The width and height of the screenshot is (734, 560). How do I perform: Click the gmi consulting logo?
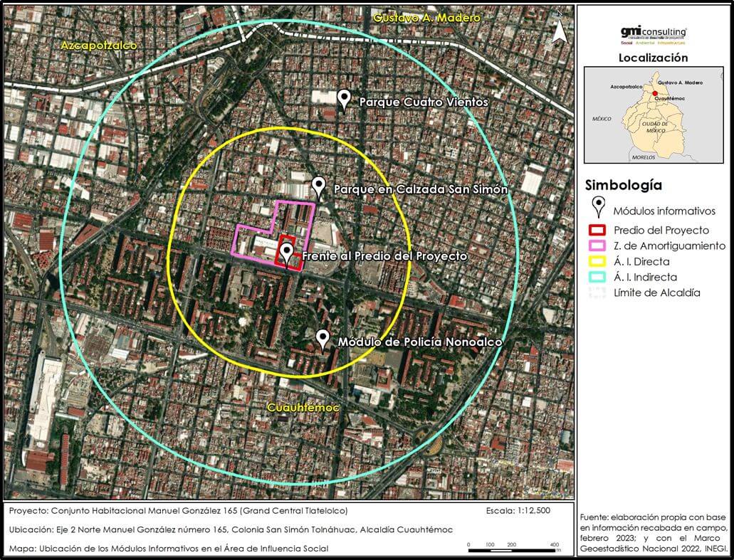coord(653,34)
